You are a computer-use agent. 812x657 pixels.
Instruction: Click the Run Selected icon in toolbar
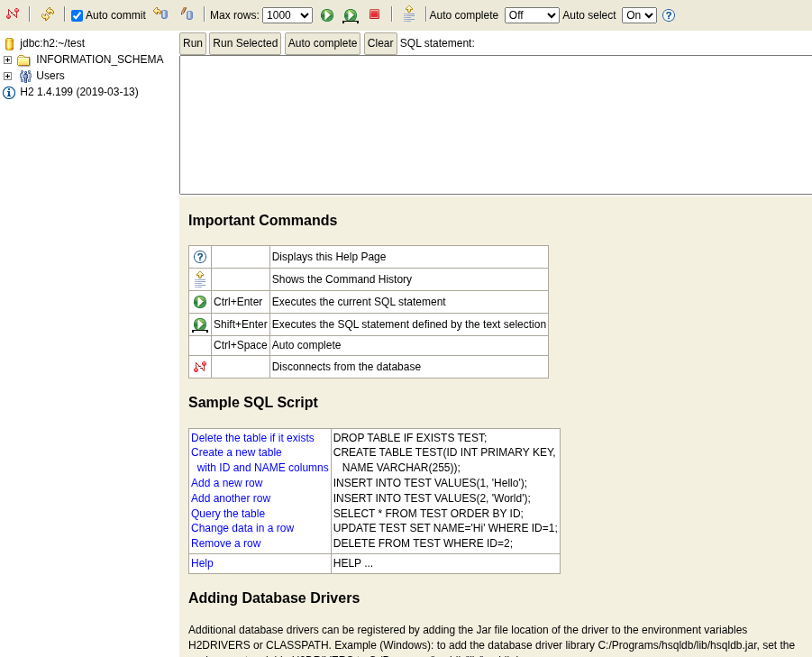351,15
